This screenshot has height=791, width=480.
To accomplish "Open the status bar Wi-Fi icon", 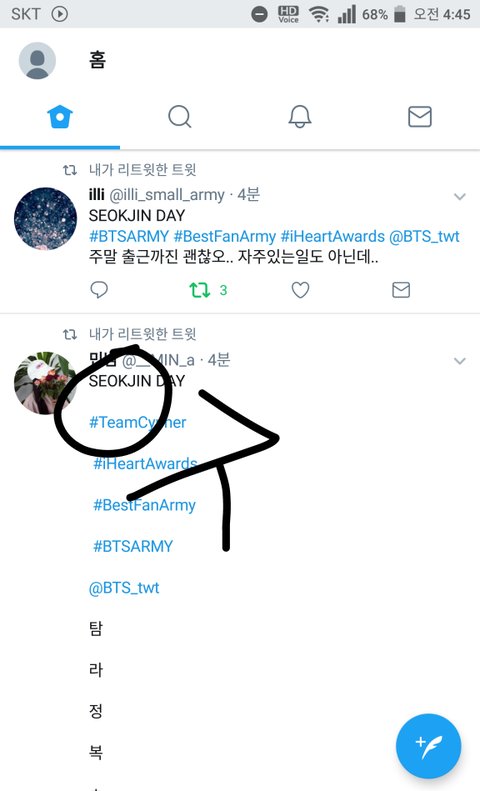I will click(x=319, y=14).
